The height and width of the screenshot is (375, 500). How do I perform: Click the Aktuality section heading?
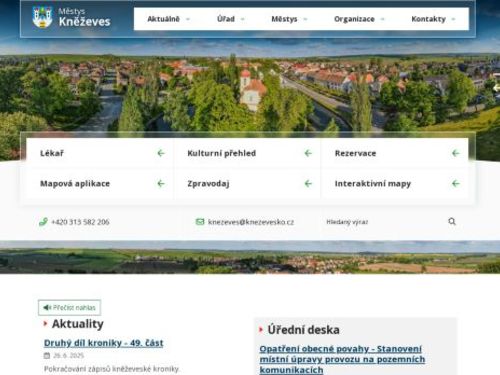(78, 324)
